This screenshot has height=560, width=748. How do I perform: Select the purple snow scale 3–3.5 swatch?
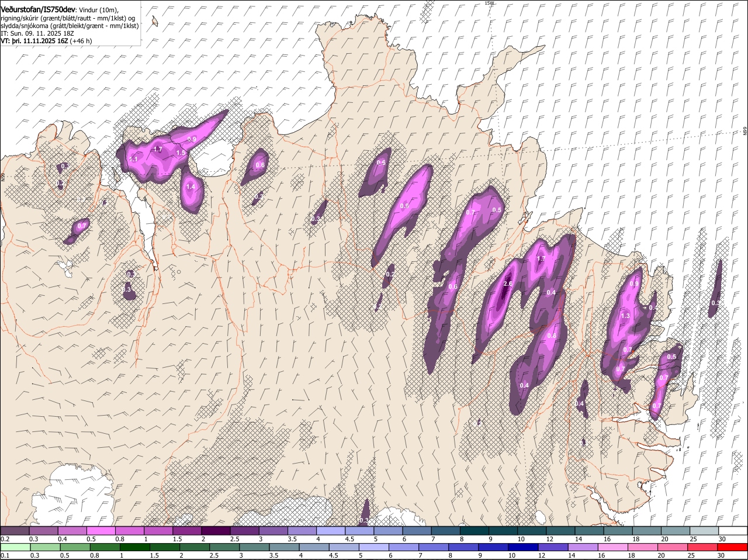(273, 530)
